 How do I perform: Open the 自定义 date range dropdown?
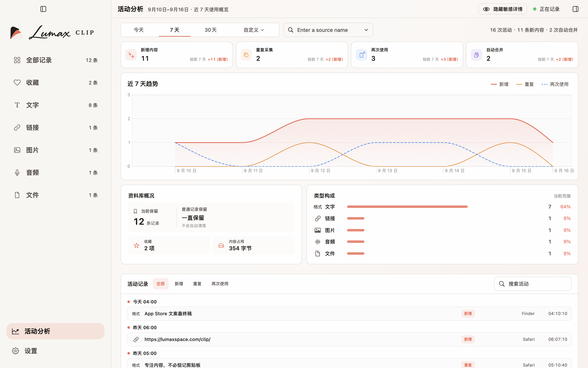[254, 30]
